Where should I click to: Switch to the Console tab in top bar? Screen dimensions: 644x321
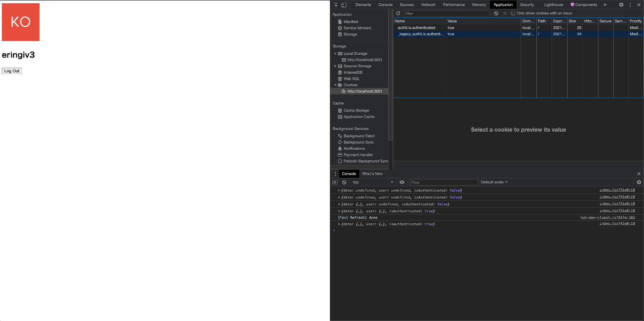click(x=385, y=5)
